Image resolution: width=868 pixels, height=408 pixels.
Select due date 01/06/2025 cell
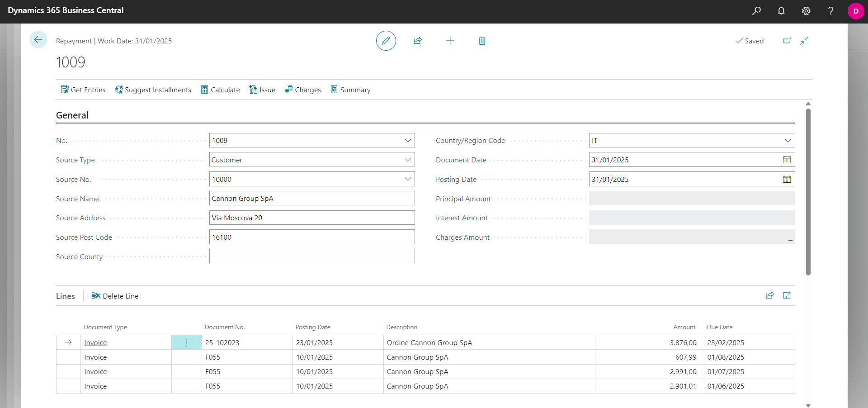(750, 386)
